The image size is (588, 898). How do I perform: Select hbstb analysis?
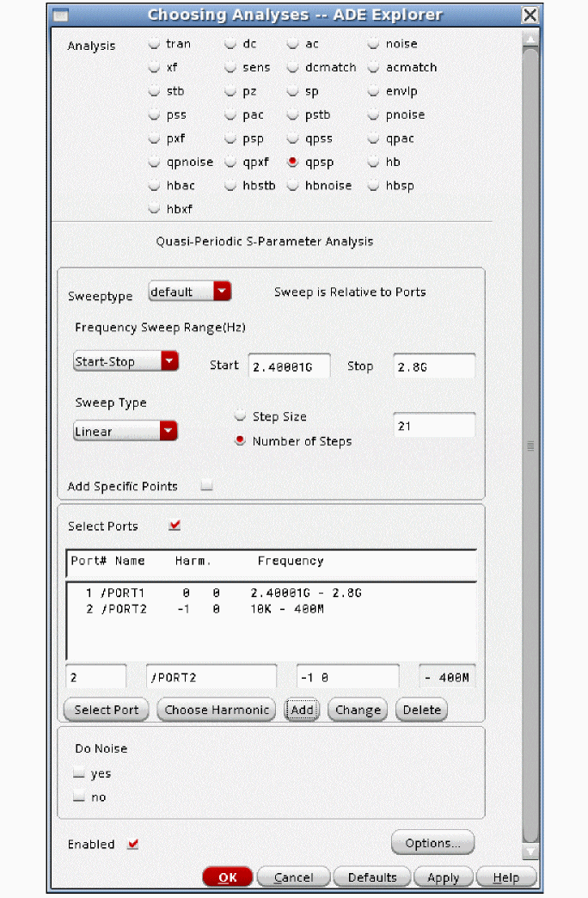tap(230, 186)
